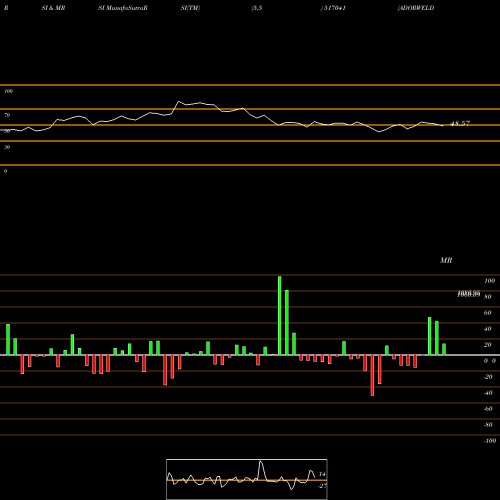Click the MR axis label -60
500x500 pixels.
tap(488, 409)
